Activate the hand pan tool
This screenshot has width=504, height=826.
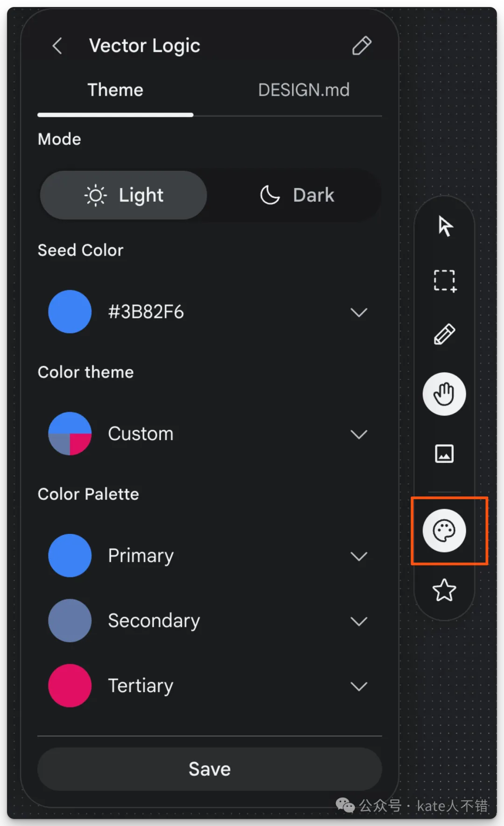[x=444, y=394]
